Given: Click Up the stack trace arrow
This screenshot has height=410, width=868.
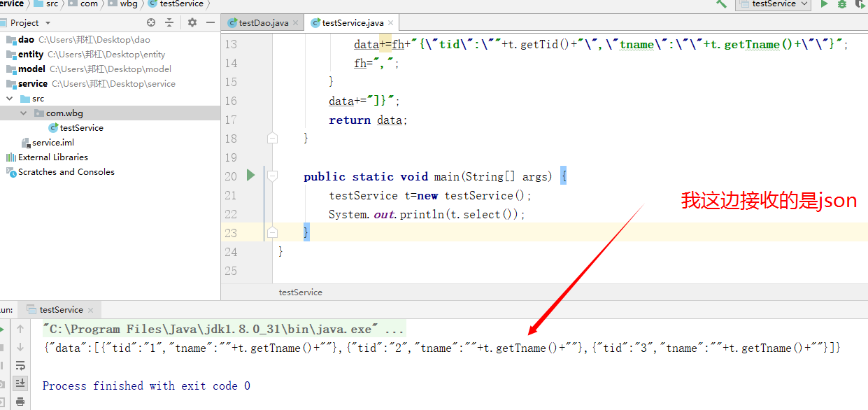Looking at the screenshot, I should point(20,329).
